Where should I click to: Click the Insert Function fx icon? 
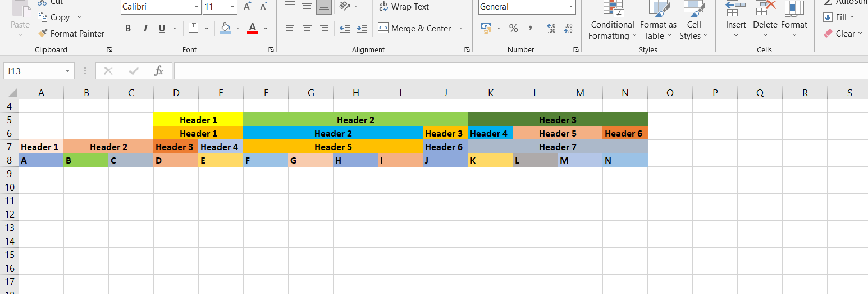coord(158,71)
